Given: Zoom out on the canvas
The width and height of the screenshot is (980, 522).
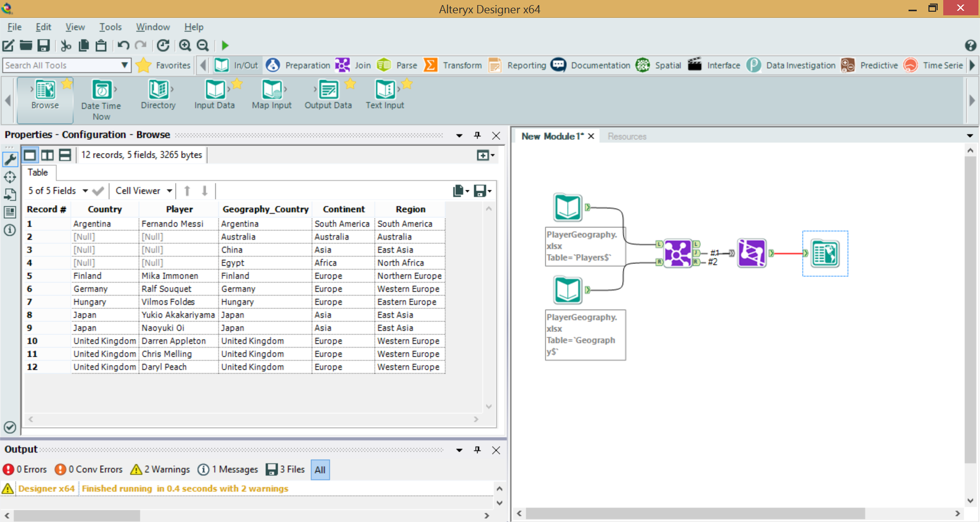Looking at the screenshot, I should (x=203, y=45).
